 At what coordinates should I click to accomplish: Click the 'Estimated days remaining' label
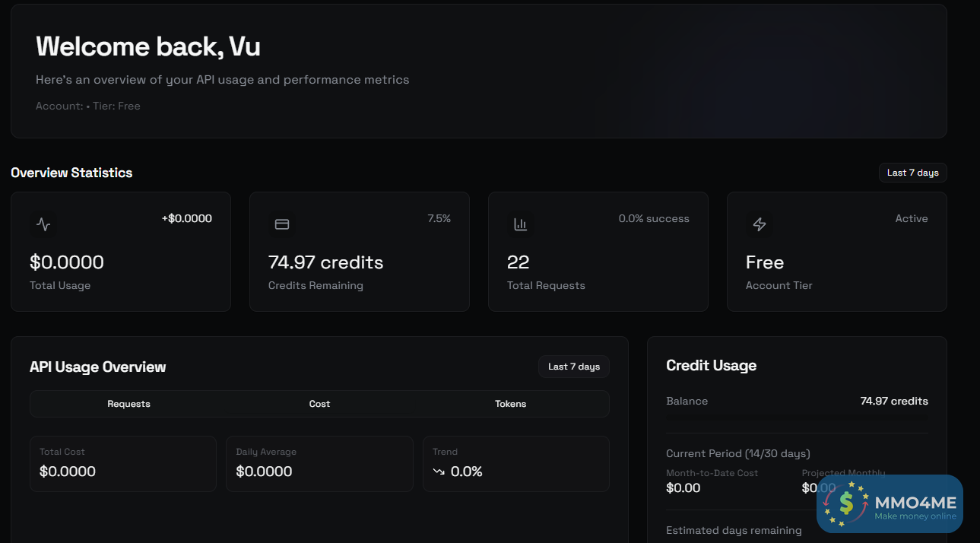click(734, 530)
